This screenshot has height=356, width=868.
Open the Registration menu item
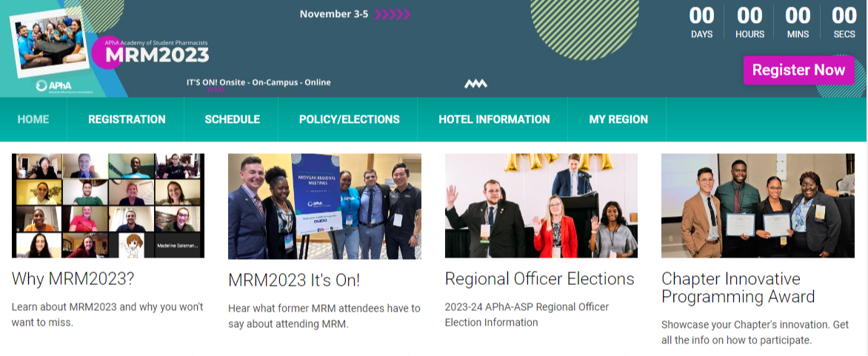[127, 119]
